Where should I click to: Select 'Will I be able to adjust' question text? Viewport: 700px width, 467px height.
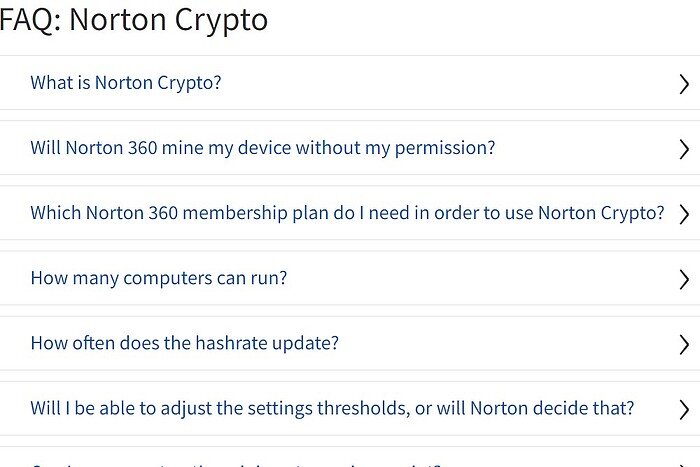pos(332,408)
